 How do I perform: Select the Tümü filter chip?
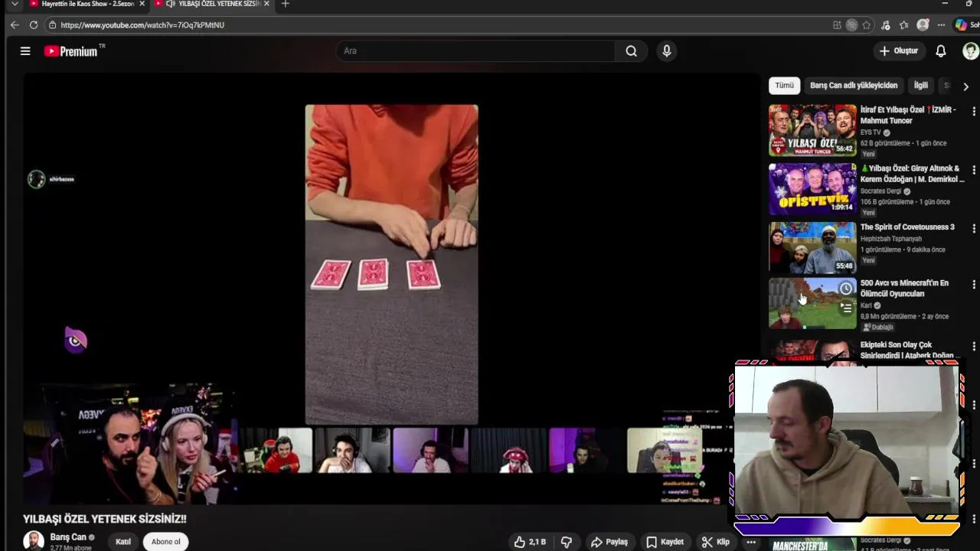(784, 86)
